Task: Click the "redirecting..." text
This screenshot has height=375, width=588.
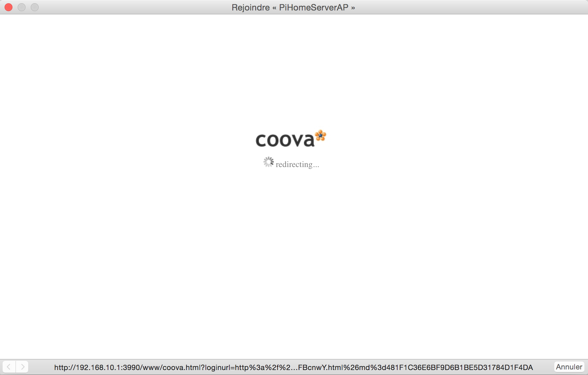Action: pyautogui.click(x=297, y=164)
